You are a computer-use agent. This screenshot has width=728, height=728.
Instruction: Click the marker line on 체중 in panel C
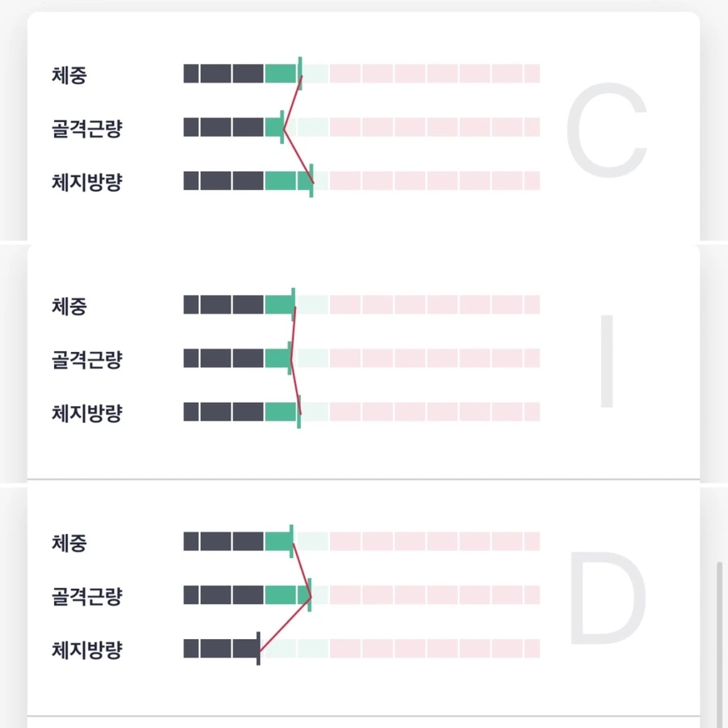[x=299, y=73]
